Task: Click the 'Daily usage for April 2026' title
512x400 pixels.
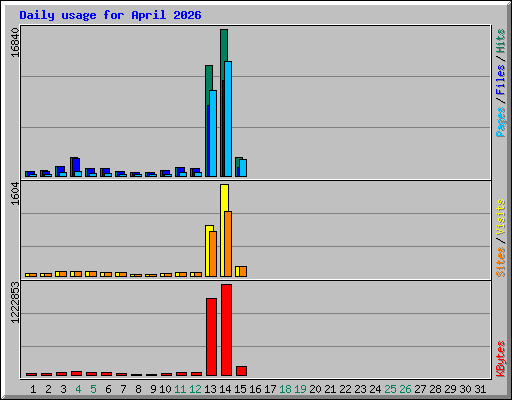Action: pos(110,15)
